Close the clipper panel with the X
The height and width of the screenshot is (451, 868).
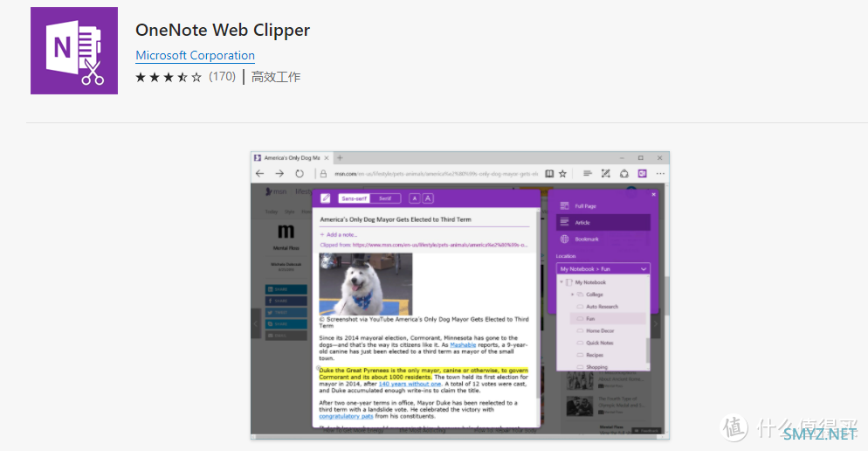click(x=653, y=195)
